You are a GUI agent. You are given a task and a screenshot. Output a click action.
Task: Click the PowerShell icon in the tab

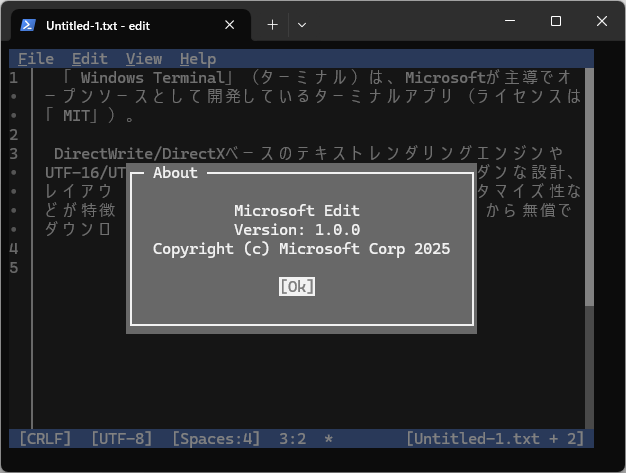coord(28,24)
